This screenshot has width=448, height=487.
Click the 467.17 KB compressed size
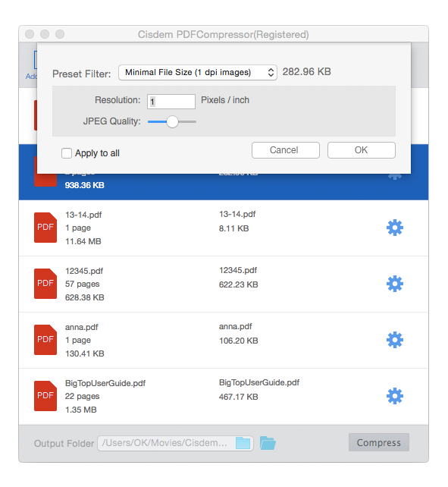pyautogui.click(x=239, y=397)
